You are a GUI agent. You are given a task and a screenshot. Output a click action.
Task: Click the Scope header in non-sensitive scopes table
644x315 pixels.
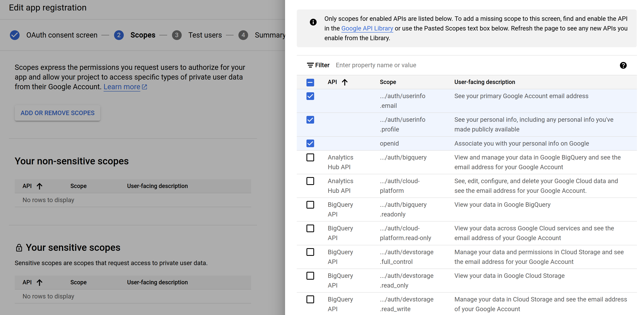(78, 186)
